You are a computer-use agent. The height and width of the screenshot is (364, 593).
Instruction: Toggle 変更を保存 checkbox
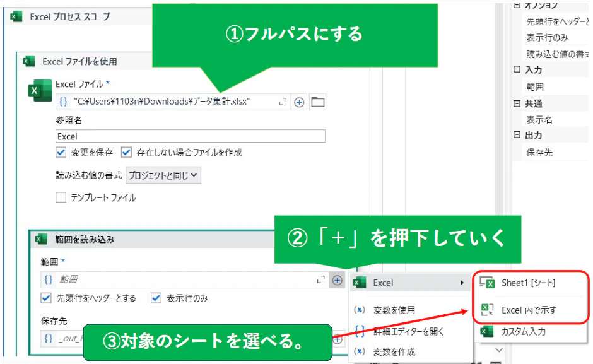61,152
